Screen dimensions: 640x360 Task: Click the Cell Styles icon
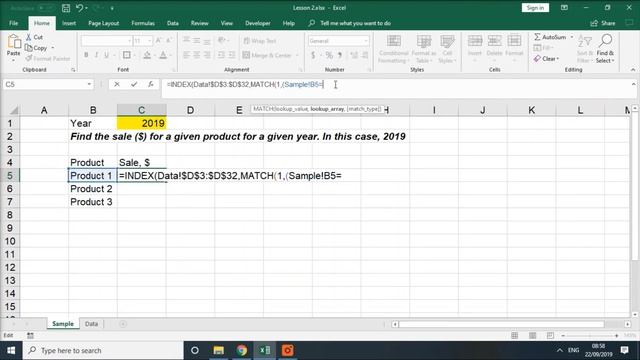coord(447,41)
